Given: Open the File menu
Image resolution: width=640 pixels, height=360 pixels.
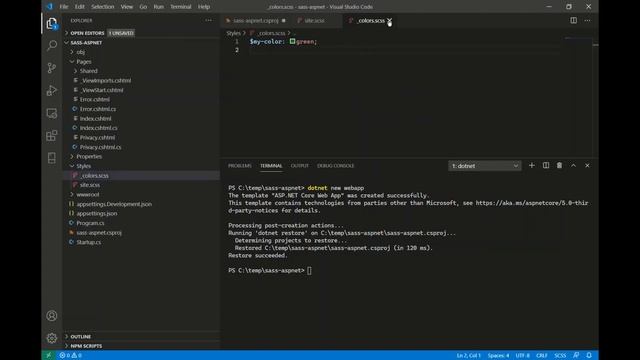Looking at the screenshot, I should pyautogui.click(x=64, y=7).
